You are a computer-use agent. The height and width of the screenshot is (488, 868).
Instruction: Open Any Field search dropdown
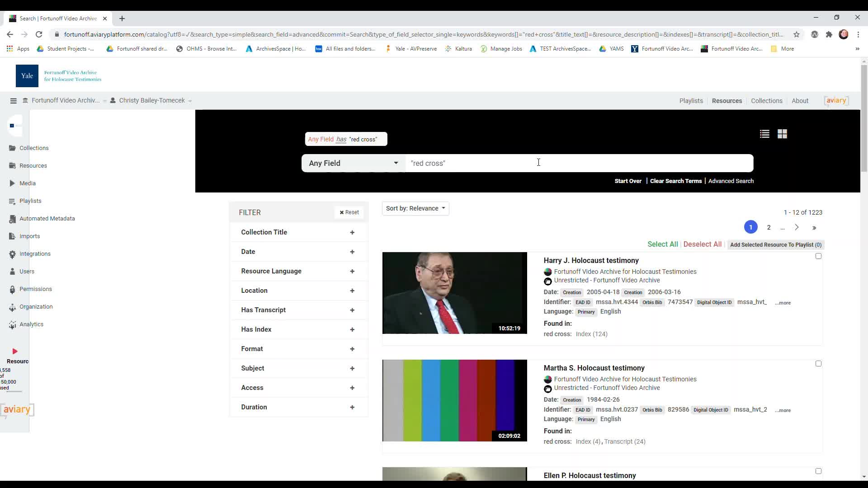pos(354,163)
